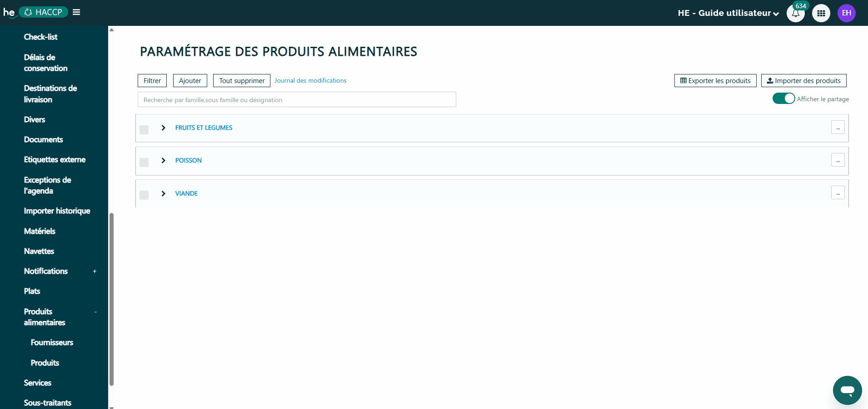Screen dimensions: 868x409
Task: Open options menu for FRUITS ET LEGUMES
Action: (x=838, y=128)
